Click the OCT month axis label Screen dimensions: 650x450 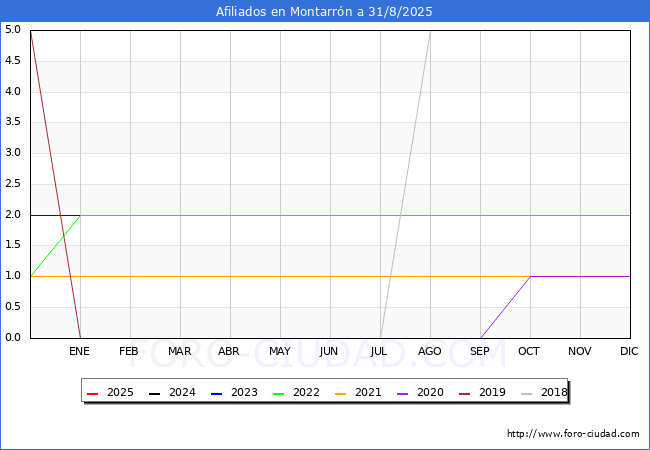(529, 351)
